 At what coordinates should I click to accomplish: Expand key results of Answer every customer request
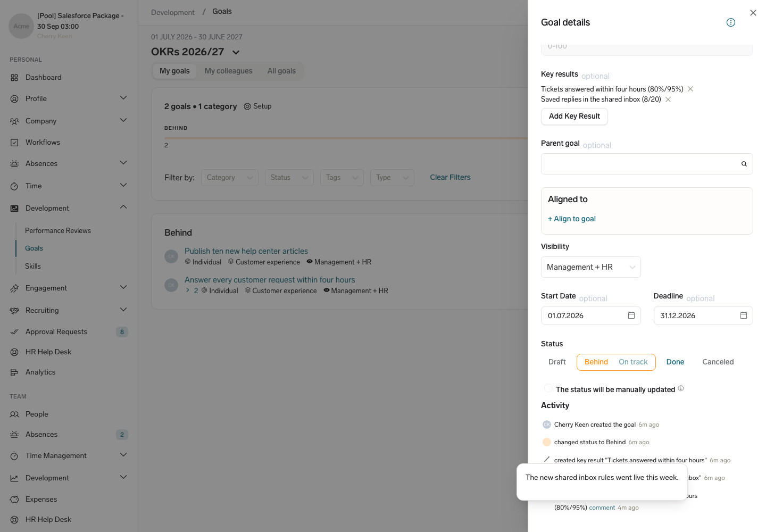click(188, 290)
